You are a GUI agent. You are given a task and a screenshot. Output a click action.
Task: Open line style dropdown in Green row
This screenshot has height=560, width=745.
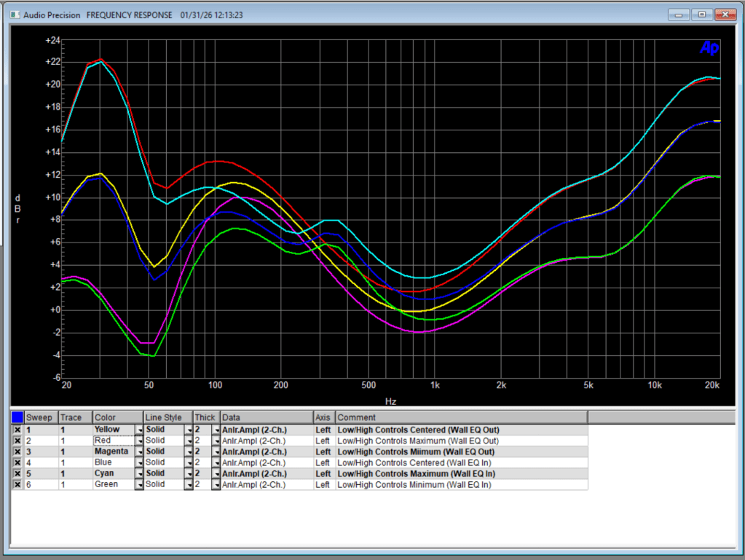tap(189, 484)
